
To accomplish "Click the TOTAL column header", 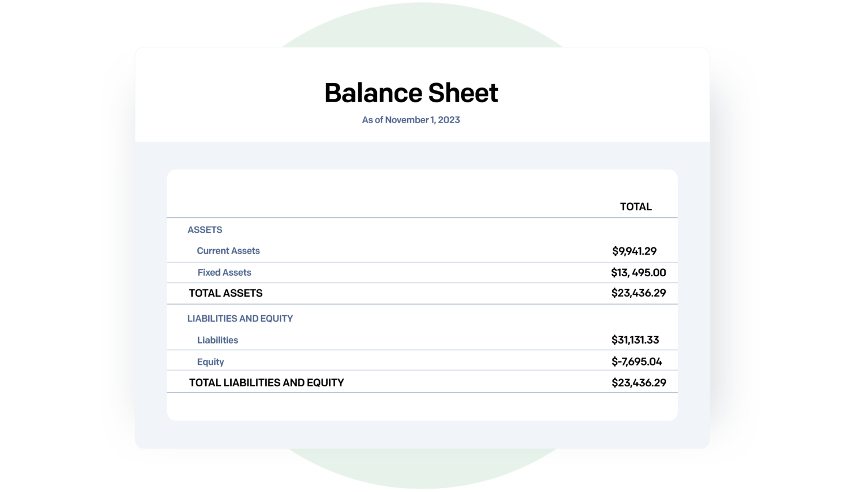I will pyautogui.click(x=636, y=206).
